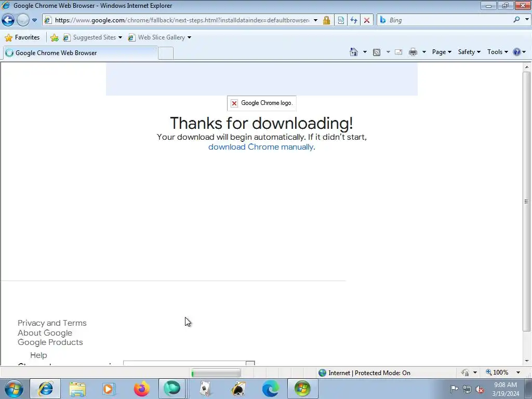Click the page loading progress bar

coord(216,373)
